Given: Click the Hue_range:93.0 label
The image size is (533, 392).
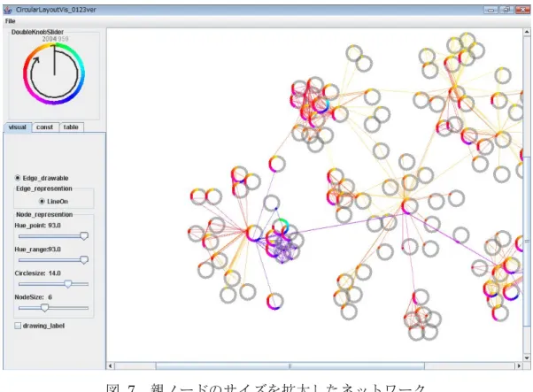Looking at the screenshot, I should point(37,250).
